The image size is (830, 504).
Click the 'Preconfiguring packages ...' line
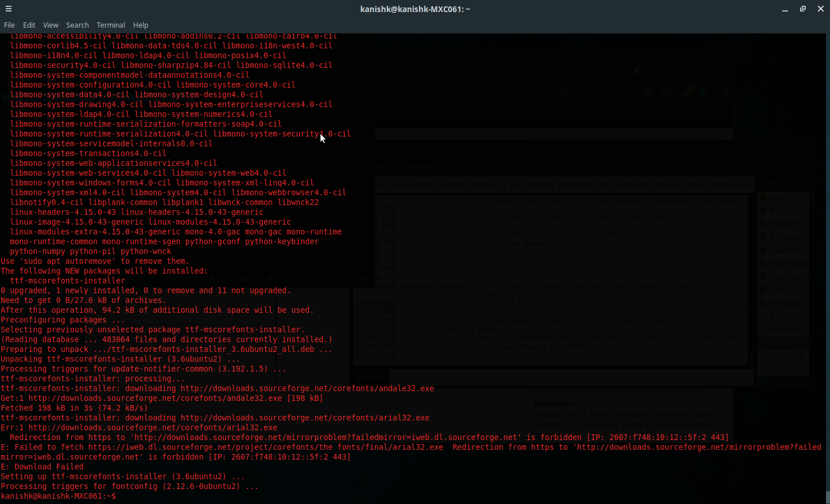point(63,320)
